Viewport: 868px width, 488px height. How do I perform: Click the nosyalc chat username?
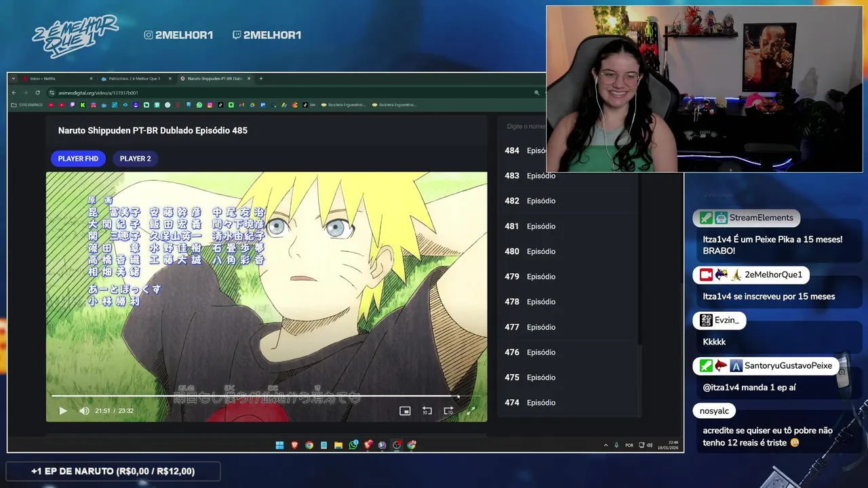(x=714, y=411)
